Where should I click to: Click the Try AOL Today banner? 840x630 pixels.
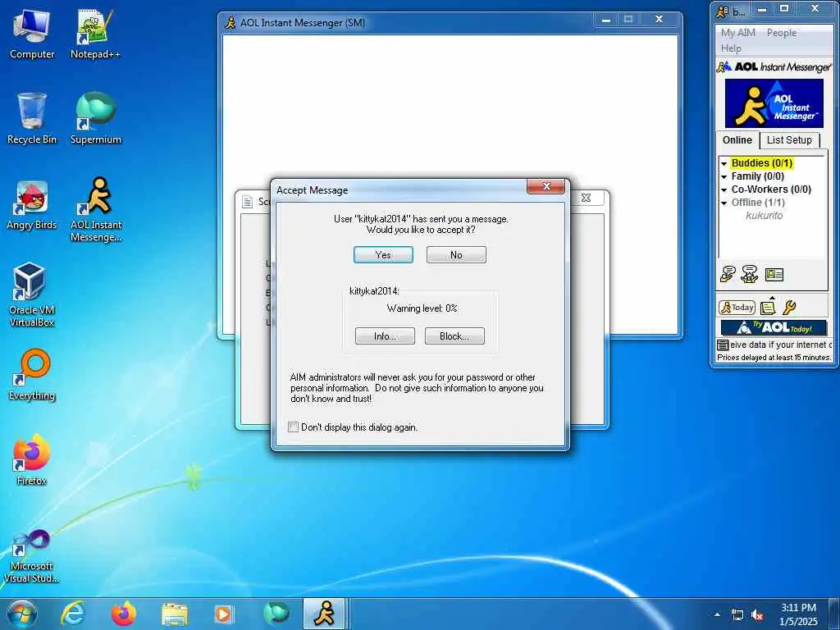(774, 327)
